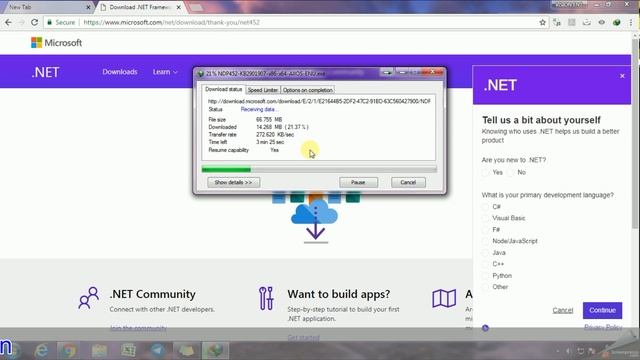
Task: Click the open book map icon
Action: [444, 298]
